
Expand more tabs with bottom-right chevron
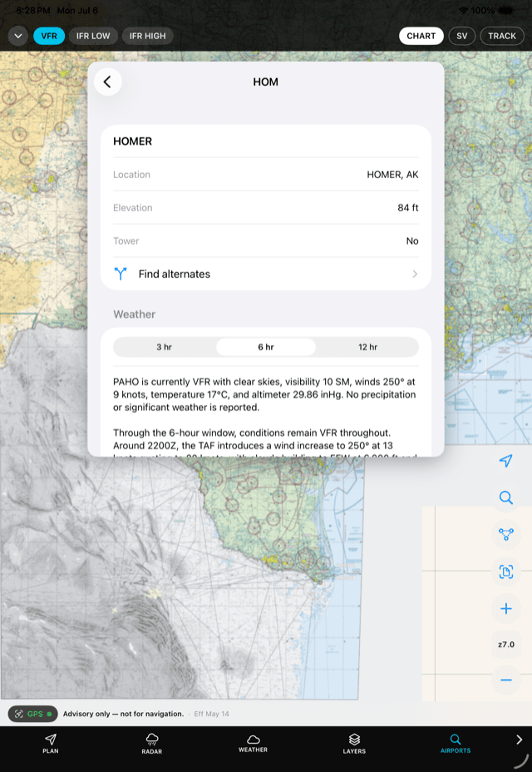(x=519, y=740)
